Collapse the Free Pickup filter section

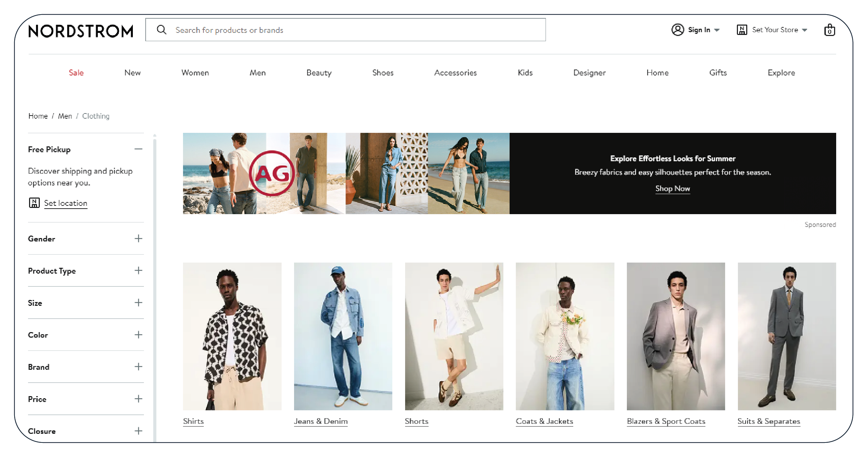[138, 149]
